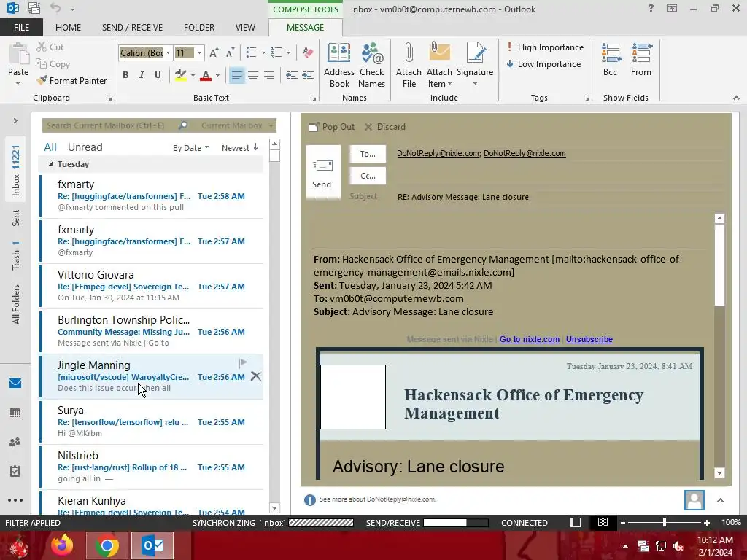747x560 pixels.
Task: Open font color dropdown arrow
Action: point(217,75)
